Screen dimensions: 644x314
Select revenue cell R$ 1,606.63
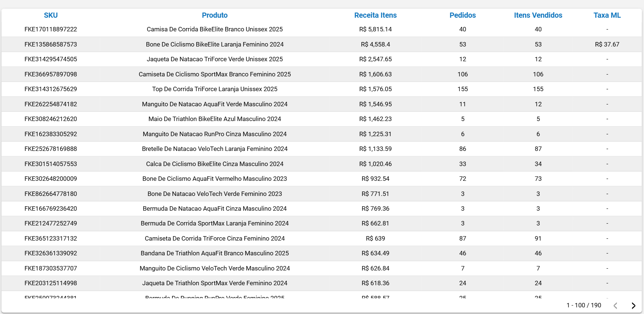pyautogui.click(x=375, y=74)
